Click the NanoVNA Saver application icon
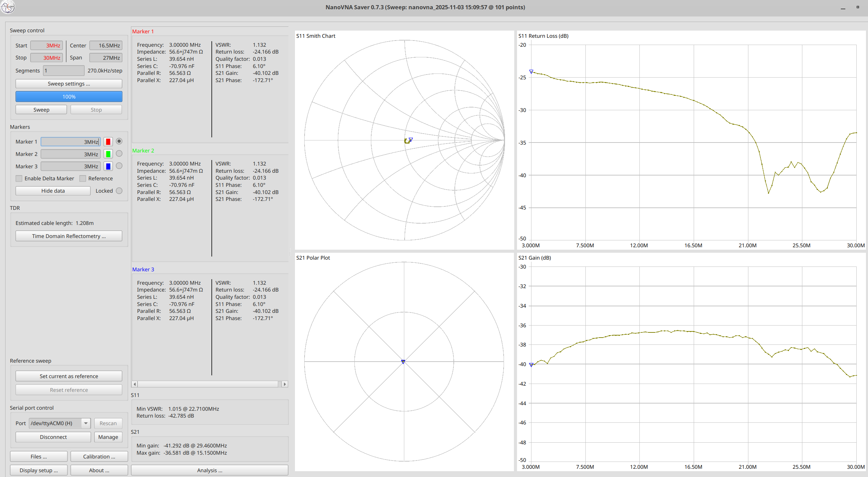The image size is (868, 477). [x=8, y=7]
